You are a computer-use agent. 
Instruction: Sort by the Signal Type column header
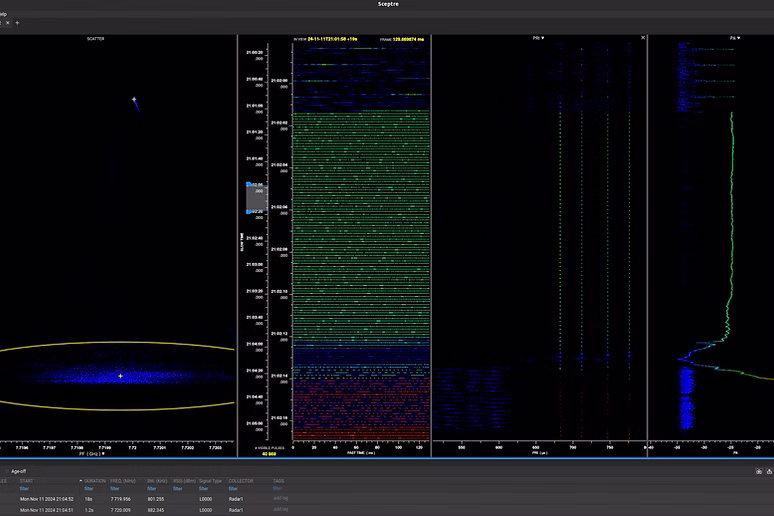(x=211, y=481)
